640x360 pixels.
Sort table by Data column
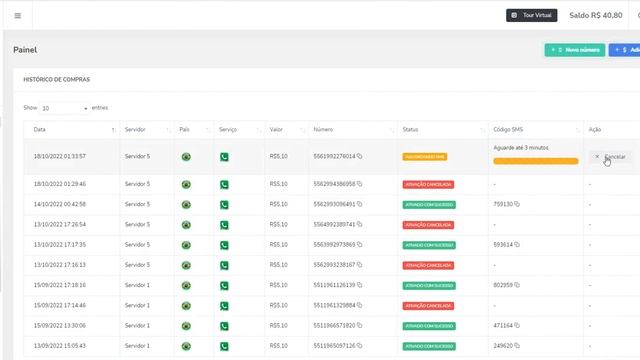click(x=71, y=129)
